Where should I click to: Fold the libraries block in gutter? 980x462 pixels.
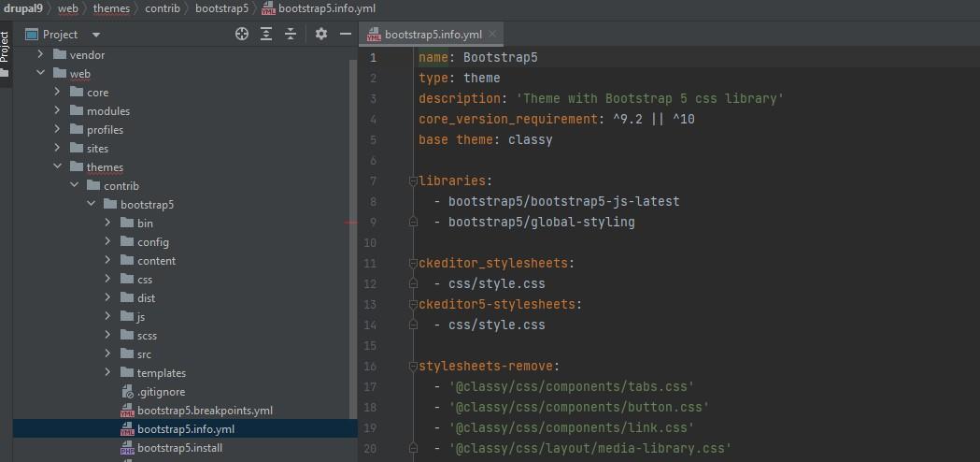(x=413, y=180)
